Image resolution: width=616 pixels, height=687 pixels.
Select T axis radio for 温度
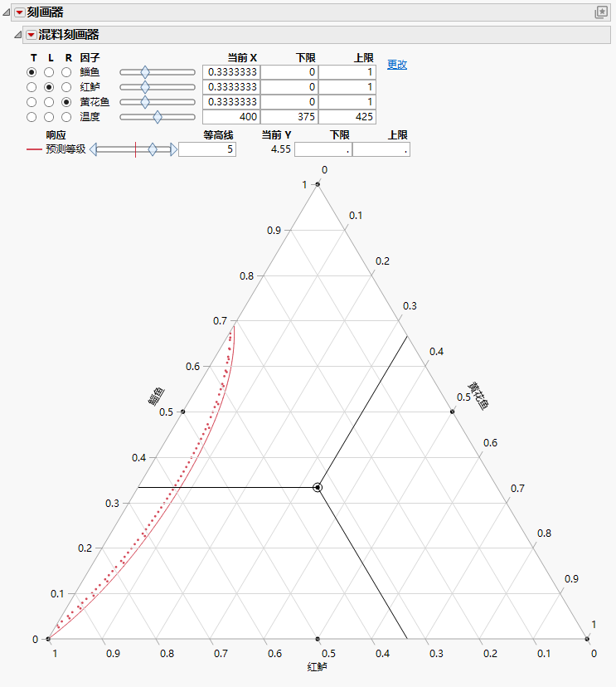(x=32, y=117)
